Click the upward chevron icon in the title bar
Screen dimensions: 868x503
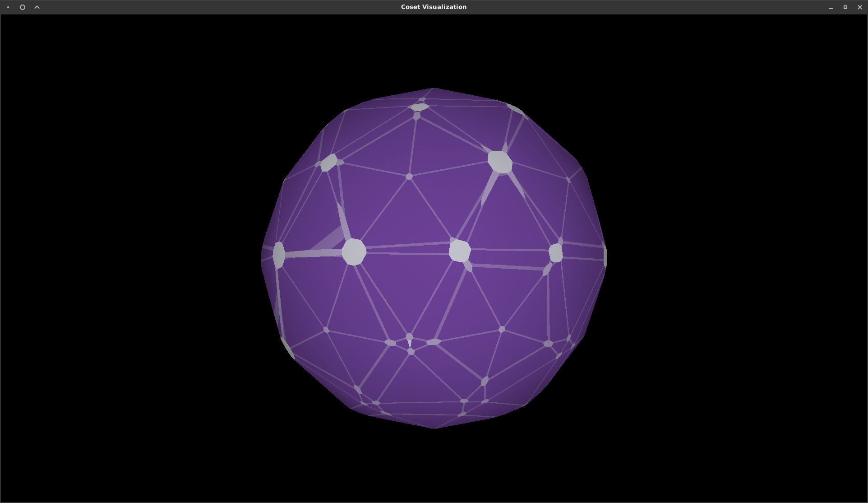(37, 7)
